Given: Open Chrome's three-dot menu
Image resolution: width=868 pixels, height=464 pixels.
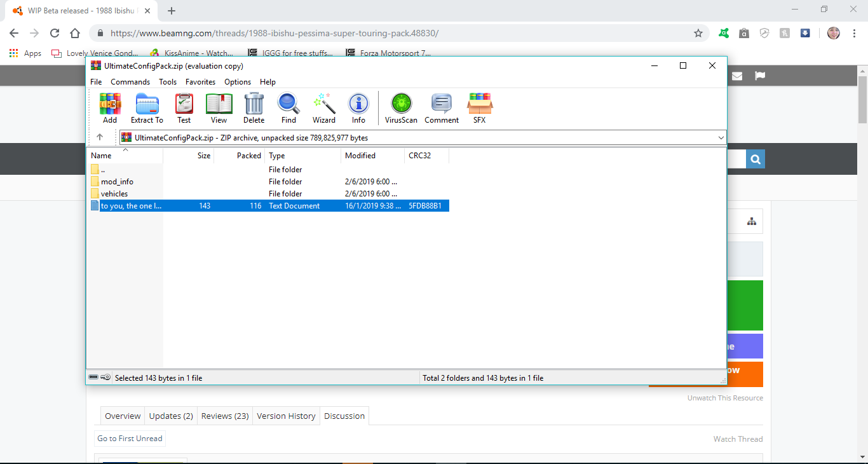Looking at the screenshot, I should pyautogui.click(x=854, y=33).
